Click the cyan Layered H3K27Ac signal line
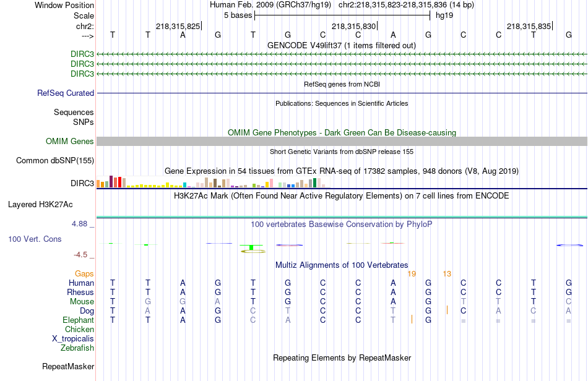 pos(342,217)
